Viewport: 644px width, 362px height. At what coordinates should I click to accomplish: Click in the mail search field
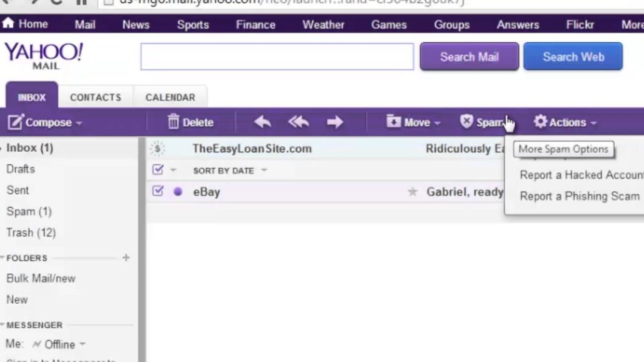[x=277, y=56]
